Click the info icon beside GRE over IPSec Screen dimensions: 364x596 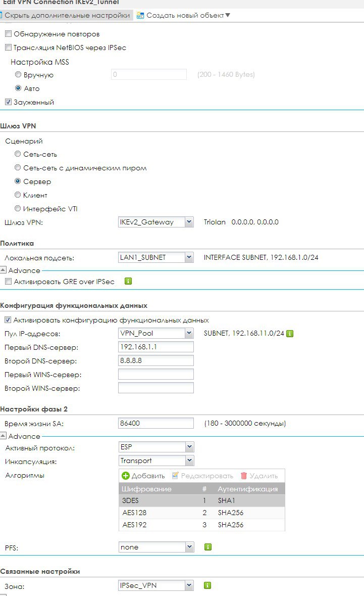[128, 281]
